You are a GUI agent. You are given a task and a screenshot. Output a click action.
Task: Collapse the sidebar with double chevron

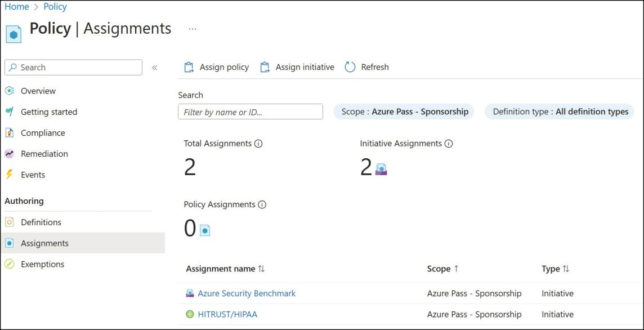(154, 68)
